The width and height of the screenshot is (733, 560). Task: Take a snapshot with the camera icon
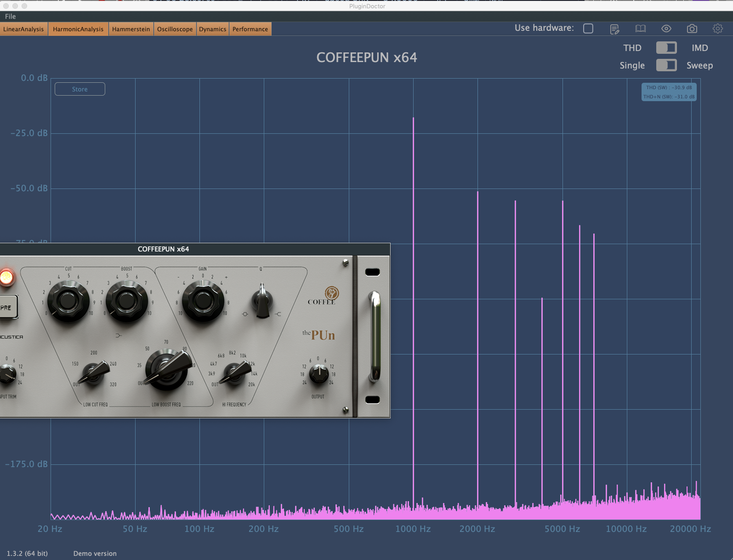pos(692,29)
